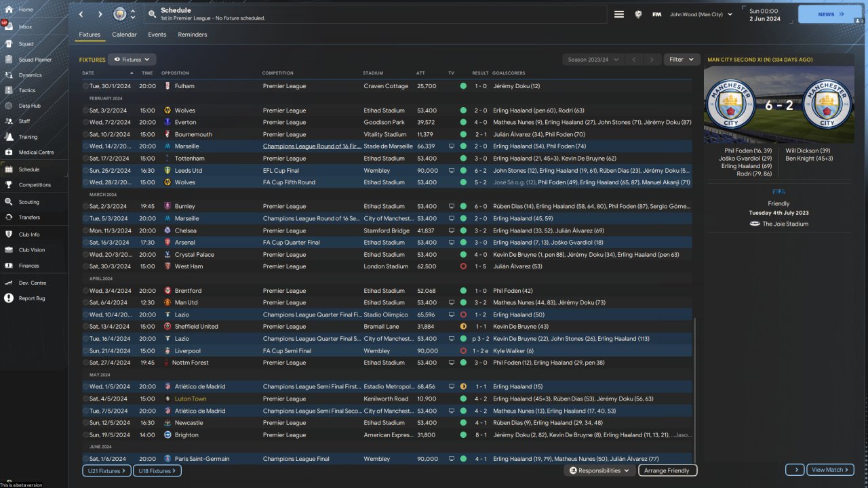Image resolution: width=868 pixels, height=488 pixels.
Task: Go to the Squad screen
Action: pos(27,43)
